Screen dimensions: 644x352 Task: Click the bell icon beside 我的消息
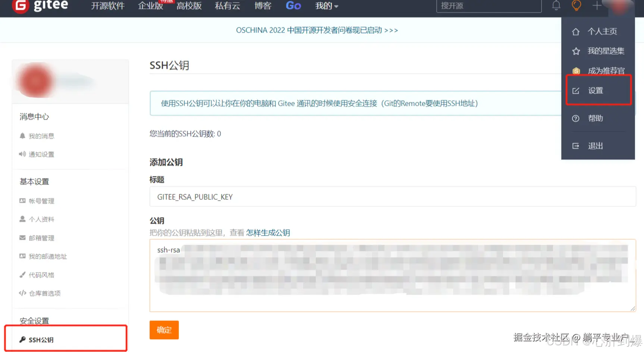point(22,136)
